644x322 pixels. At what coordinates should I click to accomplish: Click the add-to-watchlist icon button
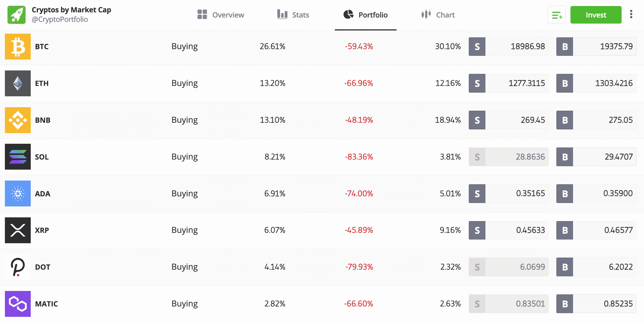tap(556, 15)
